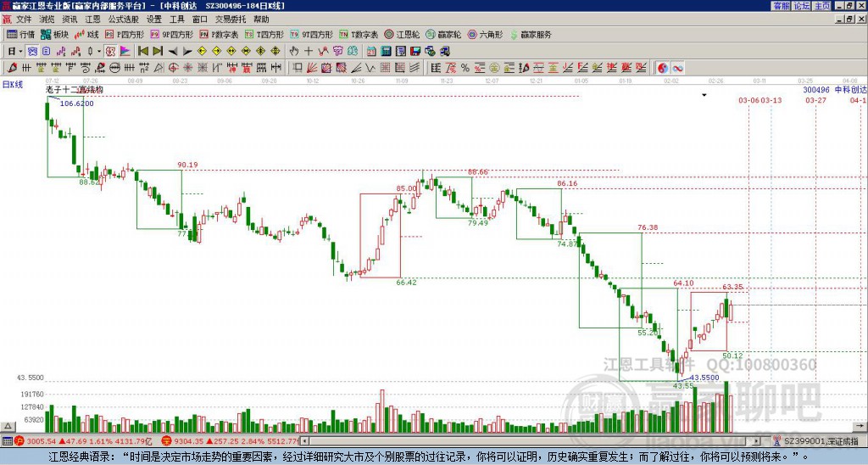Click the 3005.54 index status entry
868x465 pixels.
(84, 441)
